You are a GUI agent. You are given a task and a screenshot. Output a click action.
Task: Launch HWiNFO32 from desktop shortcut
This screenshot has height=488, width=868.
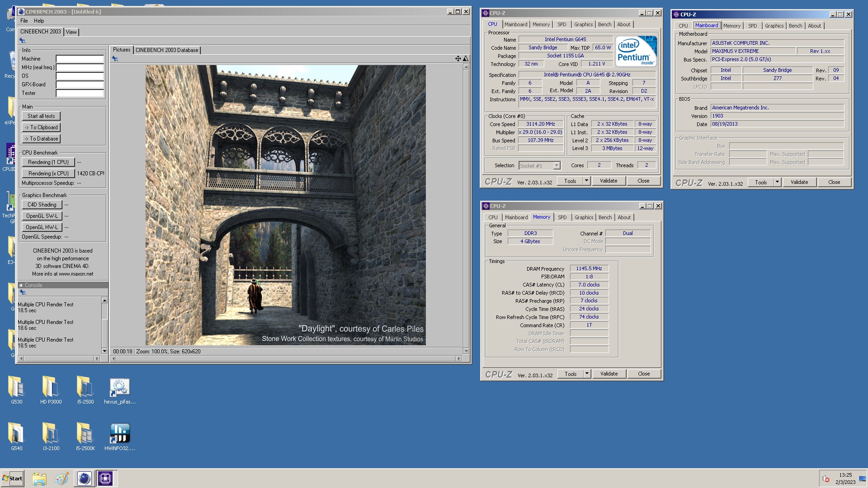(x=119, y=436)
